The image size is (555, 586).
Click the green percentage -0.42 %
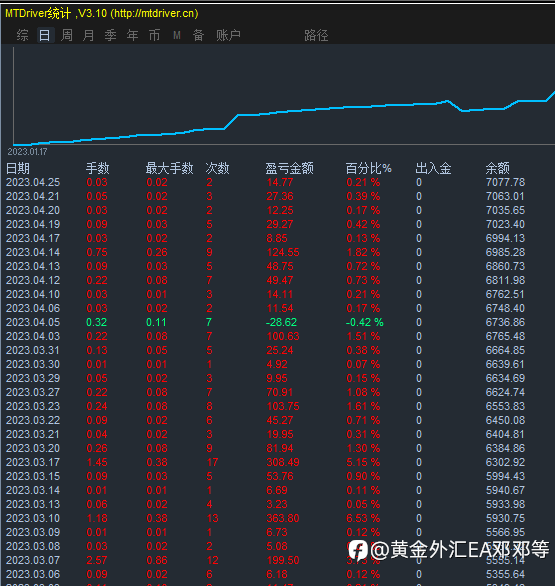pos(365,322)
